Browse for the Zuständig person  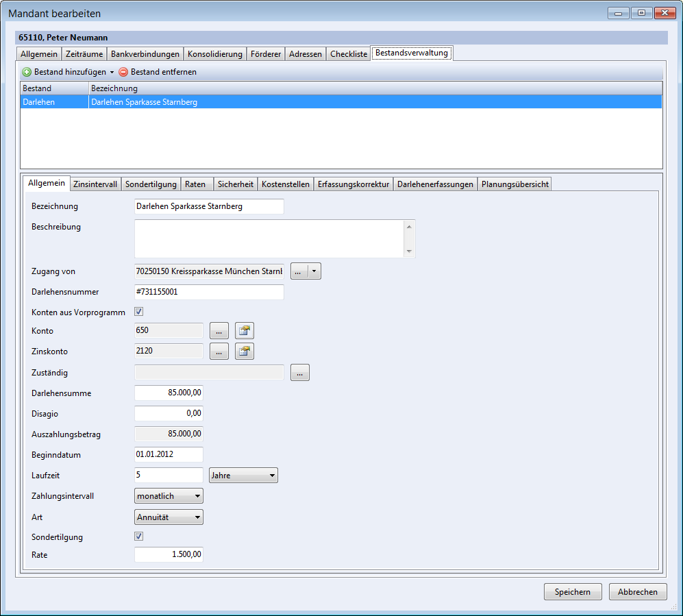pyautogui.click(x=300, y=373)
